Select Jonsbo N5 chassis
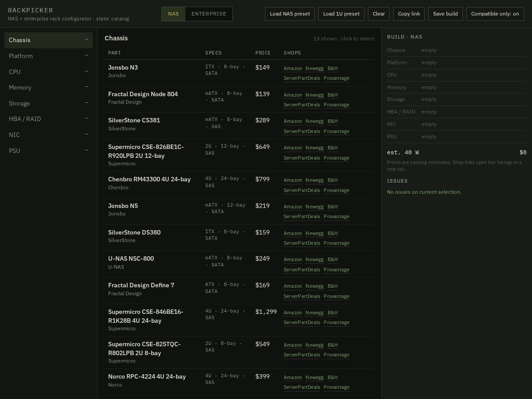The image size is (532, 399). tap(239, 211)
